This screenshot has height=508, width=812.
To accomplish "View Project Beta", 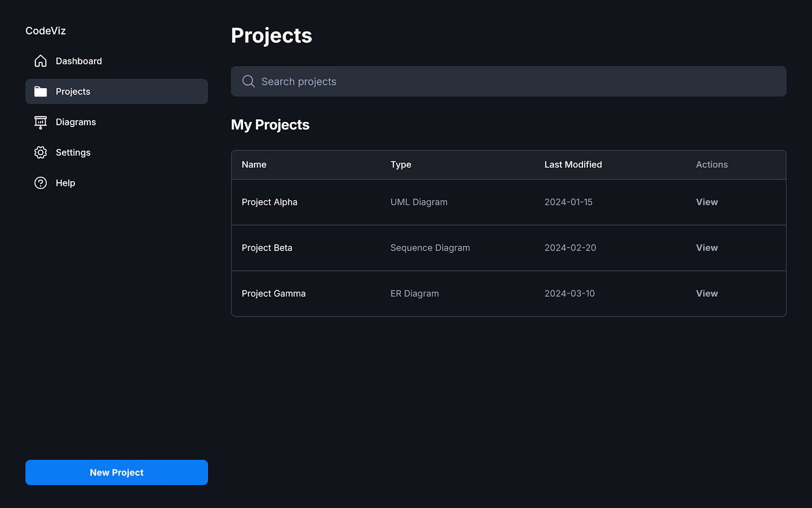I will coord(706,247).
